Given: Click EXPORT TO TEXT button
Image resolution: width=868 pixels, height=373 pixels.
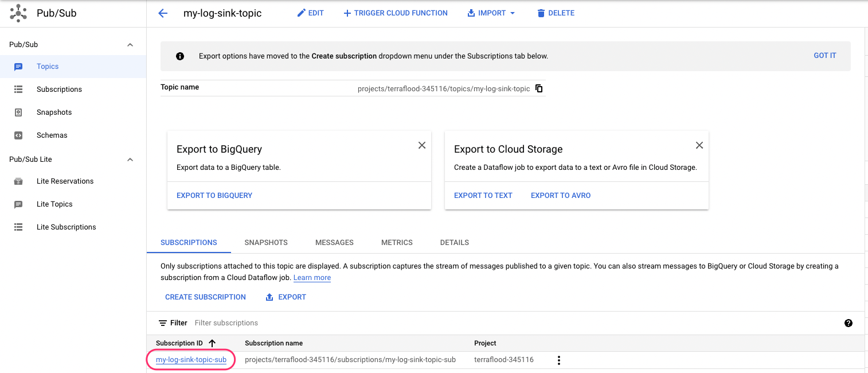Looking at the screenshot, I should click(x=483, y=196).
